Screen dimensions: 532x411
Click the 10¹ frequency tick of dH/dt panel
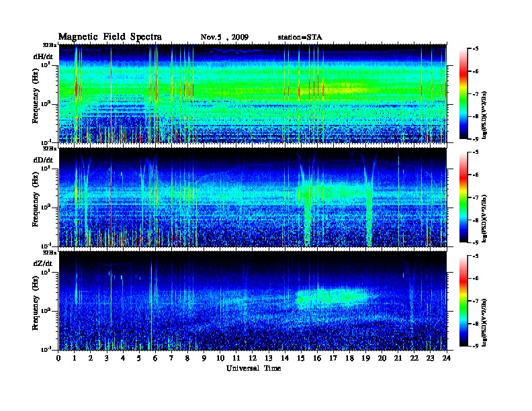(46, 64)
